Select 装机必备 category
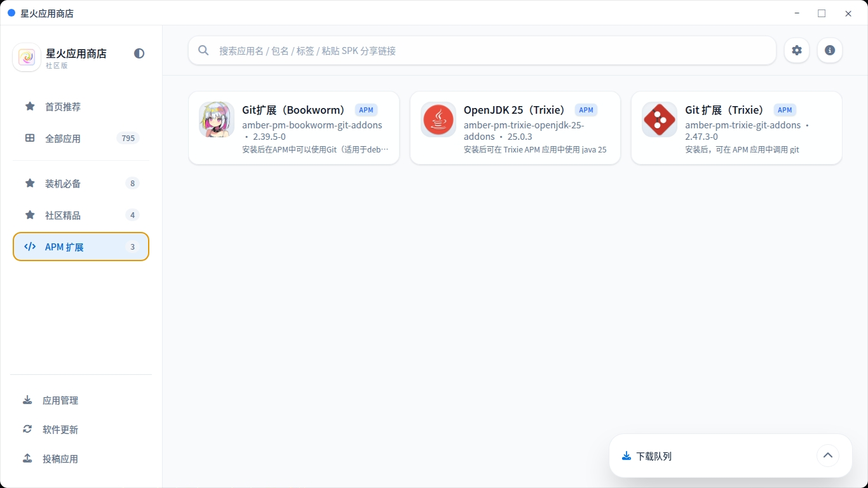This screenshot has height=488, width=868. click(x=81, y=184)
